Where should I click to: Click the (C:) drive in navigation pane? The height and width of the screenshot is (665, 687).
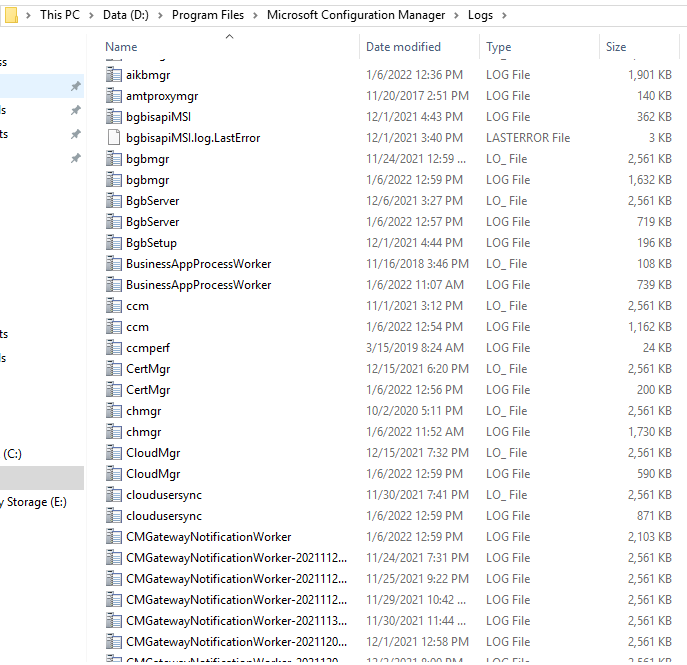12,453
